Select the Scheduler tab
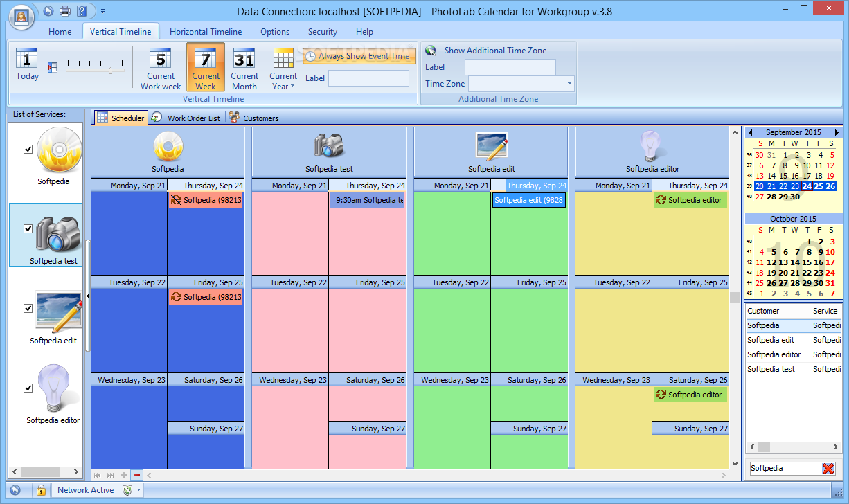The height and width of the screenshot is (504, 849). [121, 118]
